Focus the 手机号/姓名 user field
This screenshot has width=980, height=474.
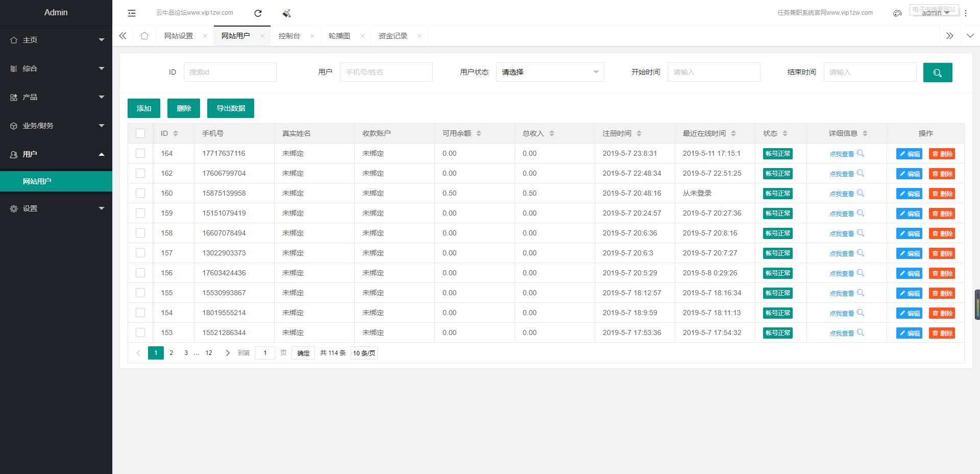pos(386,72)
